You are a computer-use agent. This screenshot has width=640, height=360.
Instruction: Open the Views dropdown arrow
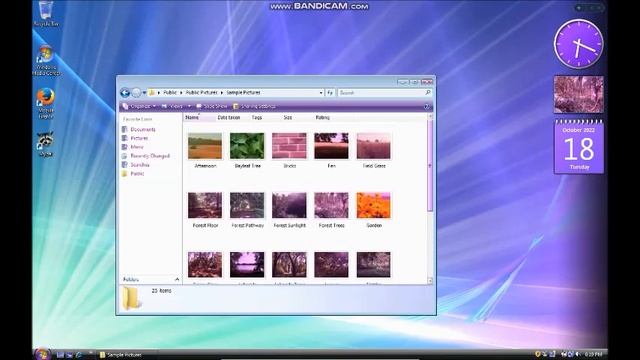click(189, 106)
